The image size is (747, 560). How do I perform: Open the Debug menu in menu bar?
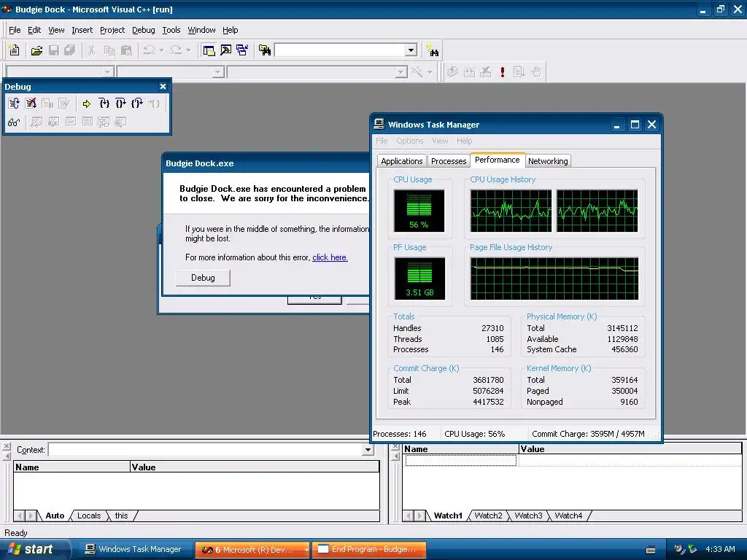144,30
